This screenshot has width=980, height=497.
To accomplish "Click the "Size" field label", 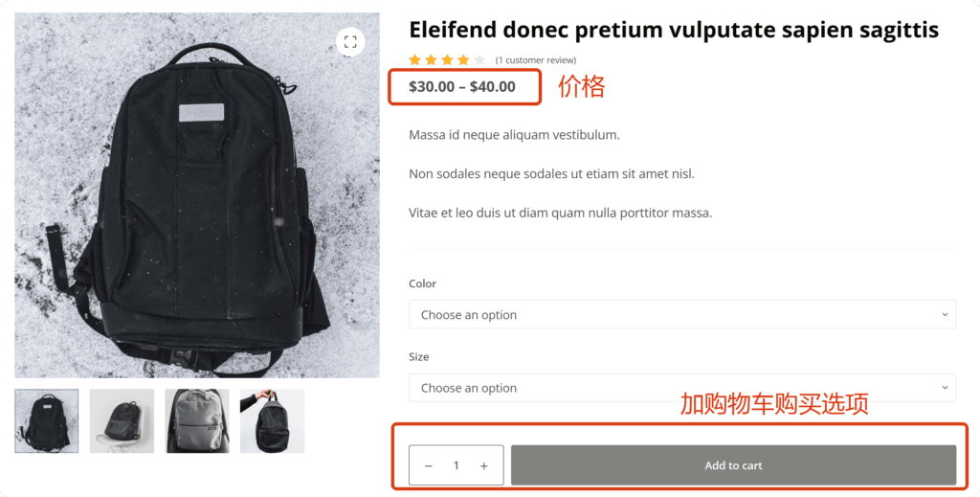I will click(419, 356).
